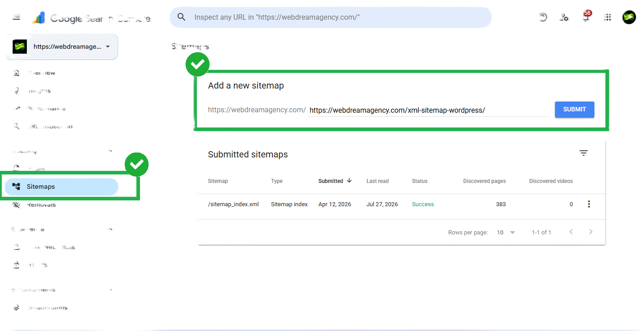The image size is (644, 331).
Task: Select Sitemaps in the sidebar
Action: 61,187
